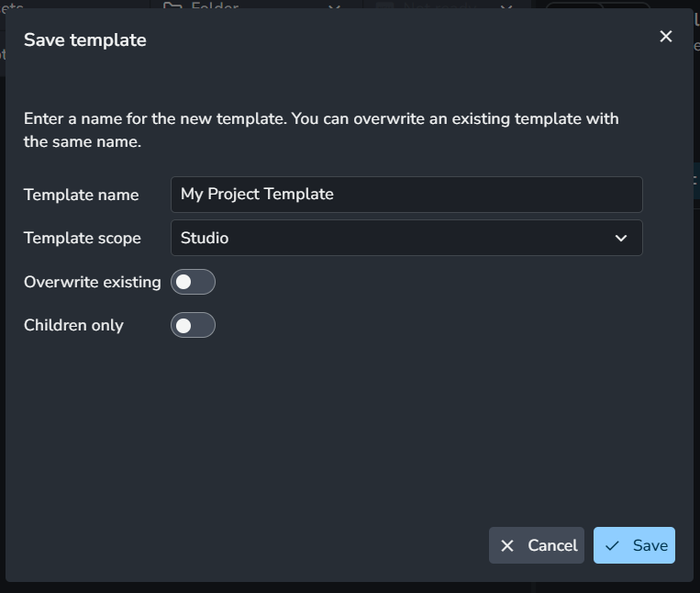Viewport: 700px width, 593px height.
Task: Expand the Template scope chevron arrow
Action: coord(620,238)
